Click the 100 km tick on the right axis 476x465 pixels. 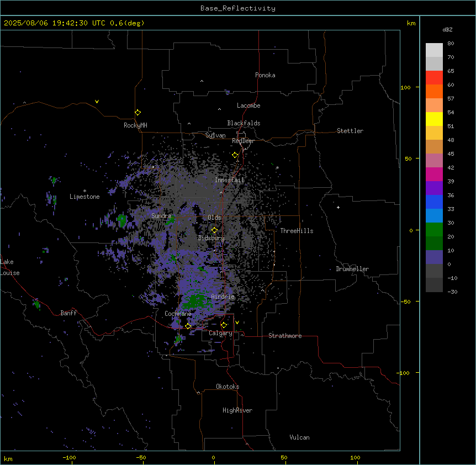(405, 87)
